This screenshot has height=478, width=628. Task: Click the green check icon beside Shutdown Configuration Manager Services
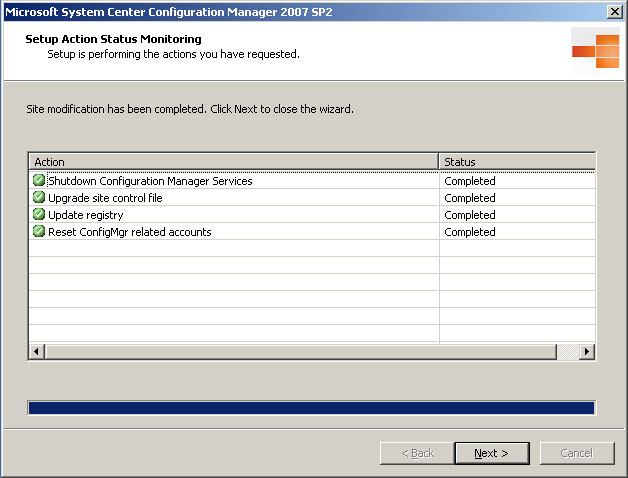coord(39,180)
